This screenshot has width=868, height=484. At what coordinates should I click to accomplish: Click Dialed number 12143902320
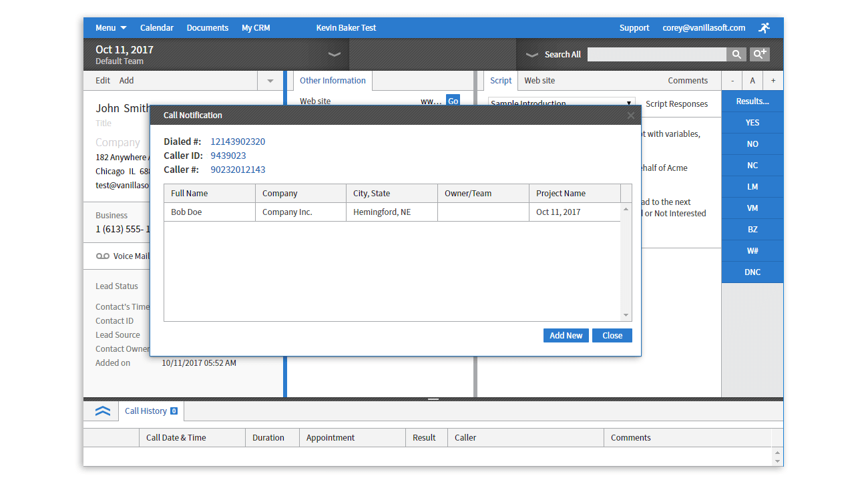pos(238,142)
